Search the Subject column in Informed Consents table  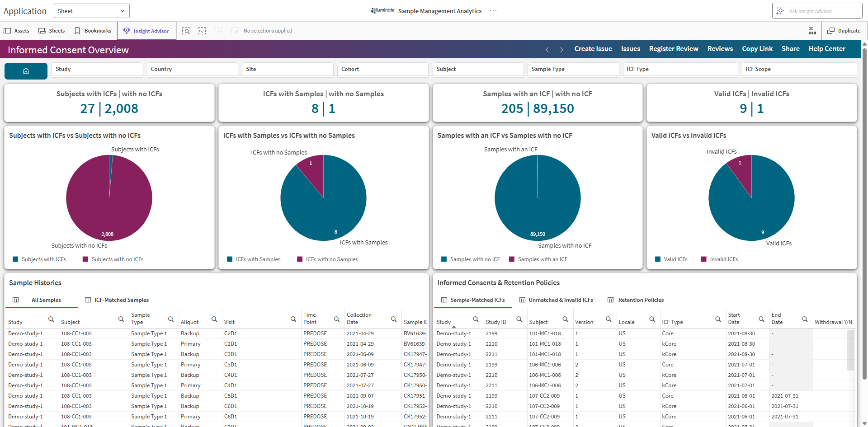pyautogui.click(x=565, y=319)
